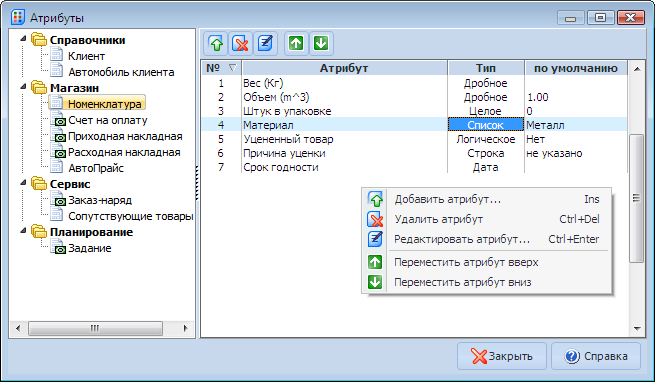This screenshot has width=655, height=382.
Task: Click the Металл default value cell
Action: (x=576, y=125)
